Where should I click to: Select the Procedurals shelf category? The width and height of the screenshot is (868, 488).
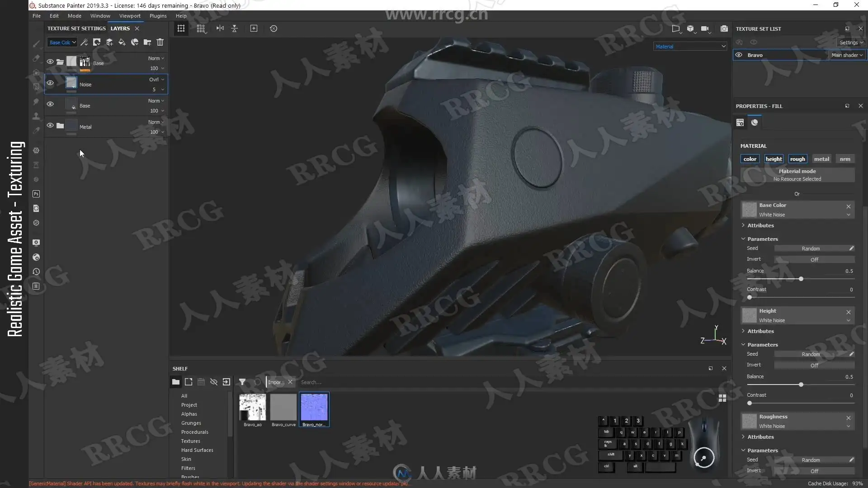pyautogui.click(x=195, y=432)
